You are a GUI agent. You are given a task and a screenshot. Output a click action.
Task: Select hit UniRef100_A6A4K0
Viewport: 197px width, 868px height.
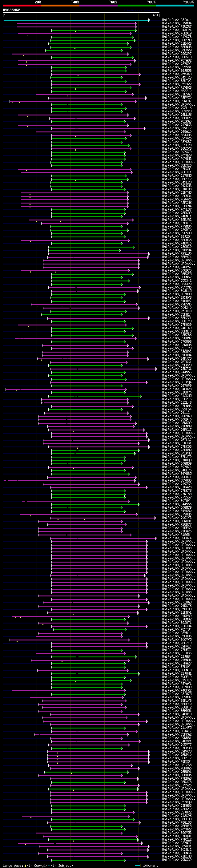pos(177,200)
